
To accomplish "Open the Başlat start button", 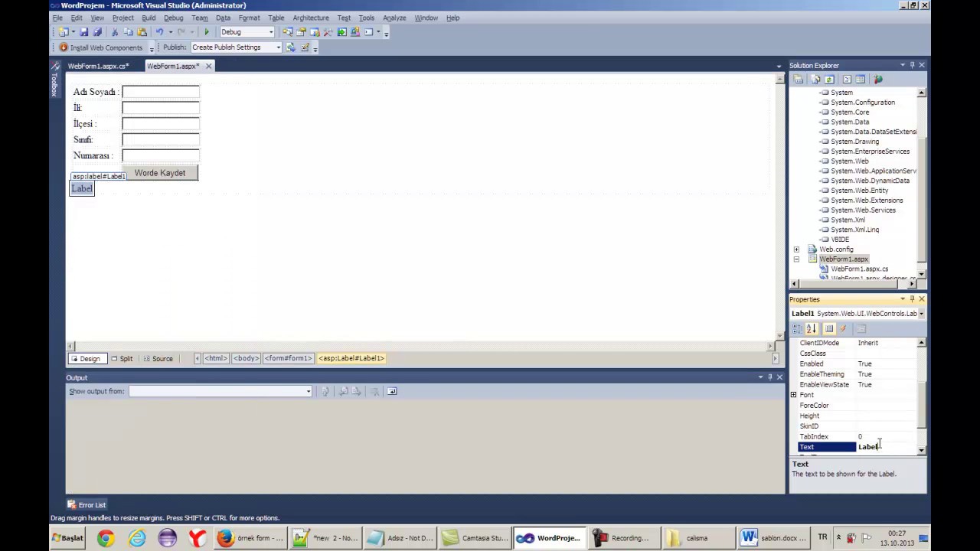I will pos(67,538).
